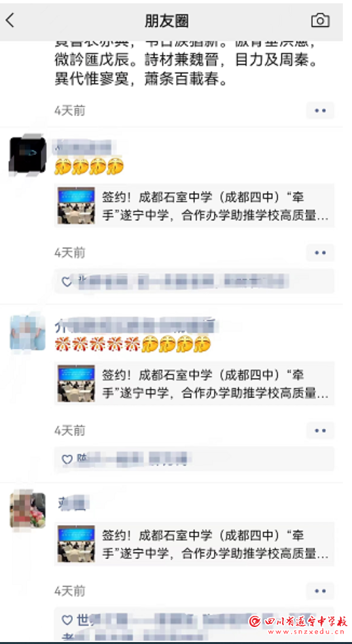Open the two-dot menu on second shared article
352x644 pixels.
click(x=321, y=430)
